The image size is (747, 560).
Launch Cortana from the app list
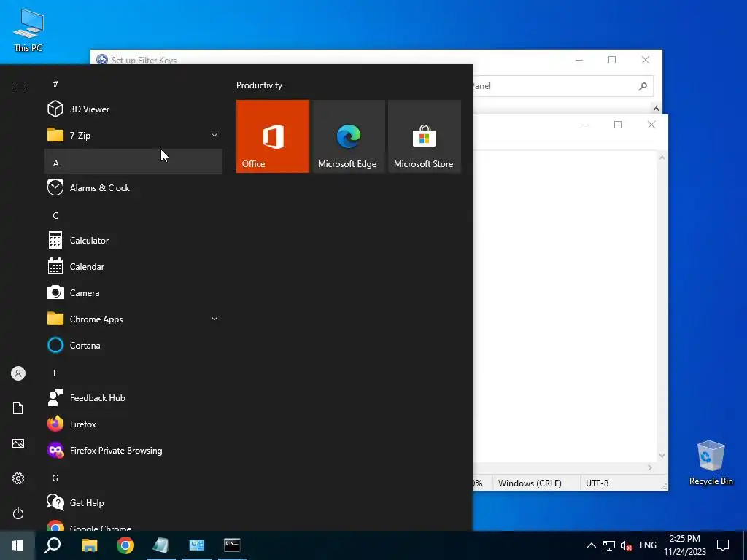[x=133, y=345]
